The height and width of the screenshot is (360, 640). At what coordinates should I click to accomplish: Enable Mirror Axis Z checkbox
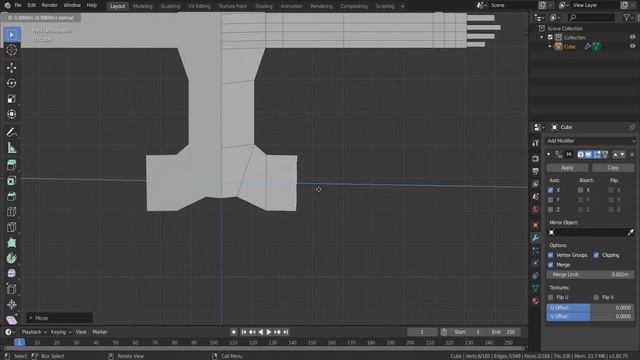click(x=551, y=210)
